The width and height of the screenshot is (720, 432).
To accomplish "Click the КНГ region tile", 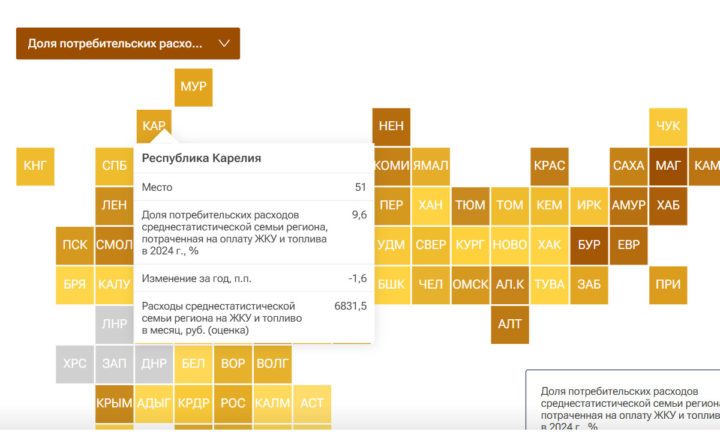I will pos(35,166).
